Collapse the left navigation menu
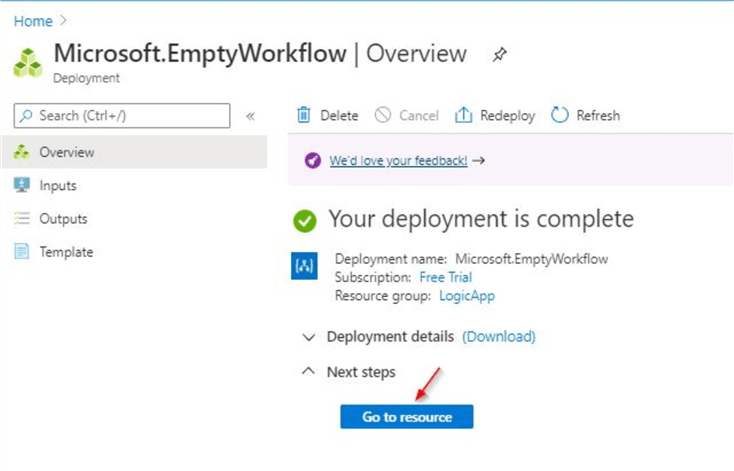 point(250,116)
